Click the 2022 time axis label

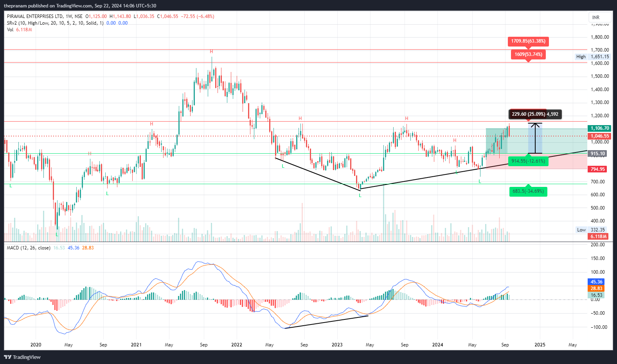237,345
